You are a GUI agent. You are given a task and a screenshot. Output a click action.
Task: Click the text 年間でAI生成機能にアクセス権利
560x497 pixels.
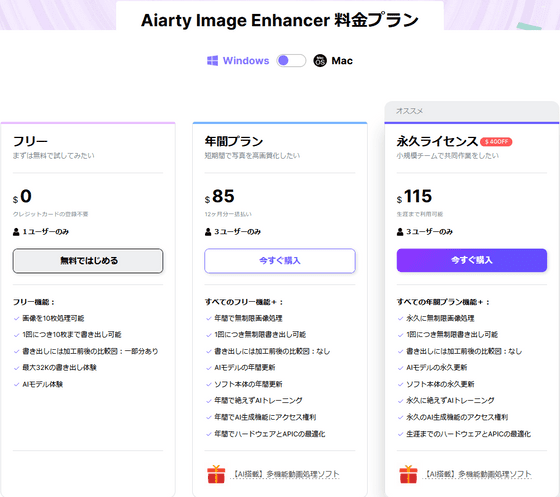coord(265,417)
